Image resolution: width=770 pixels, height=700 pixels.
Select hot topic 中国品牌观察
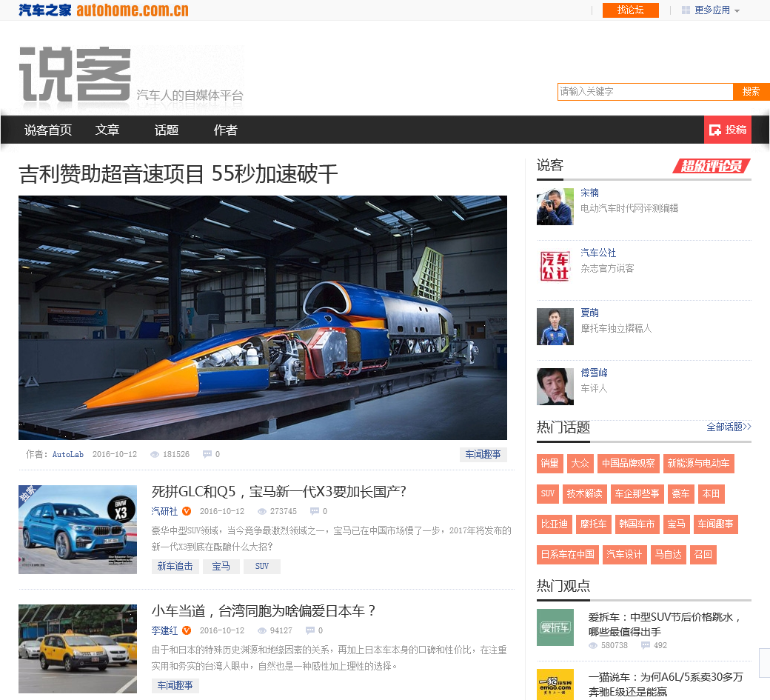coord(628,464)
